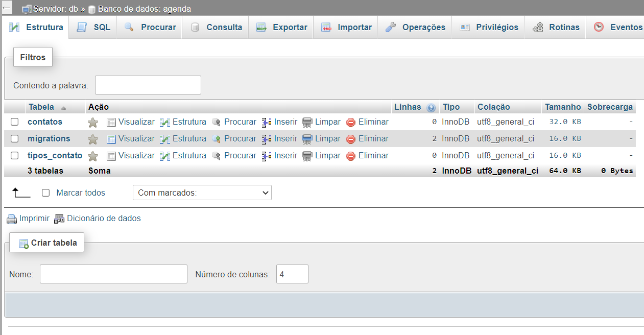The width and height of the screenshot is (644, 335).
Task: Sort by the Tabela column header
Action: [41, 107]
